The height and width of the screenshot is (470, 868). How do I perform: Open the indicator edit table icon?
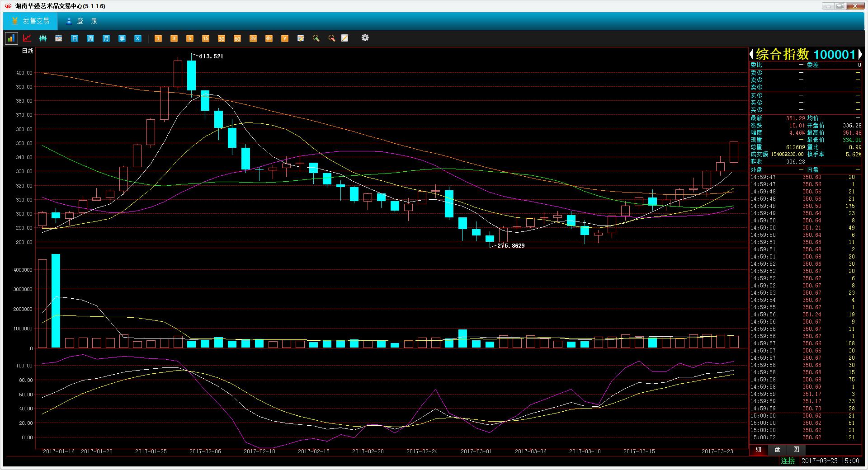pyautogui.click(x=301, y=38)
